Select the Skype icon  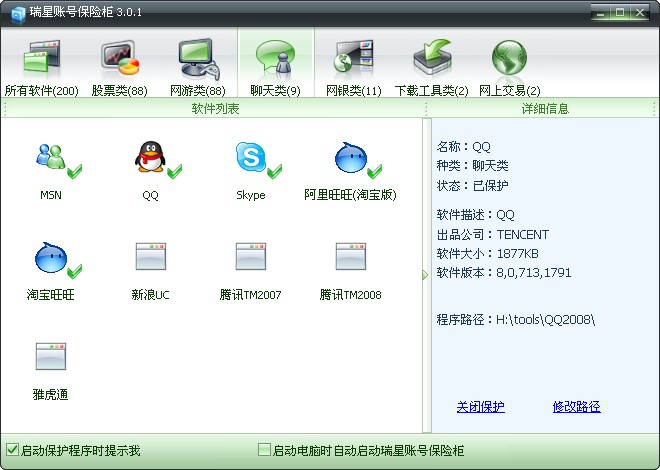coord(251,157)
